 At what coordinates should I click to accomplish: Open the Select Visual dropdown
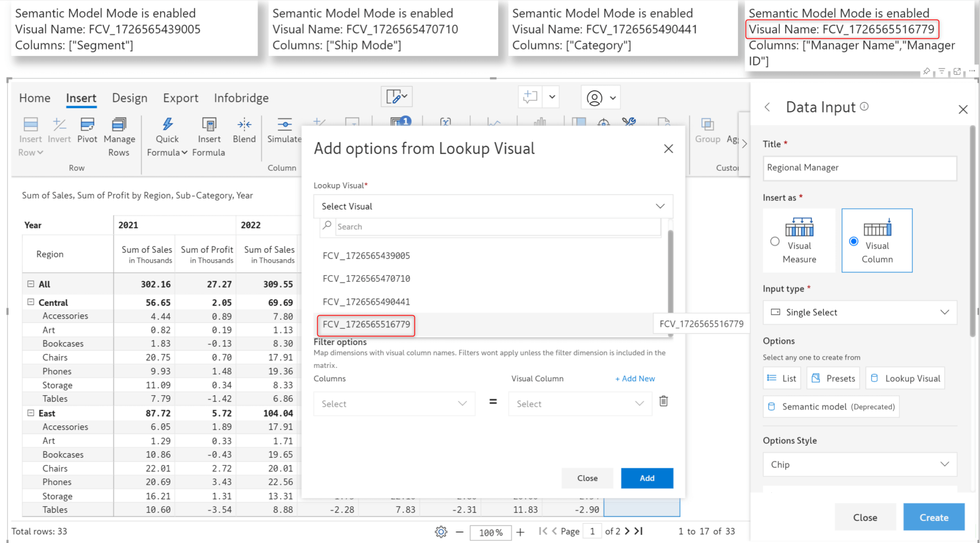point(493,206)
